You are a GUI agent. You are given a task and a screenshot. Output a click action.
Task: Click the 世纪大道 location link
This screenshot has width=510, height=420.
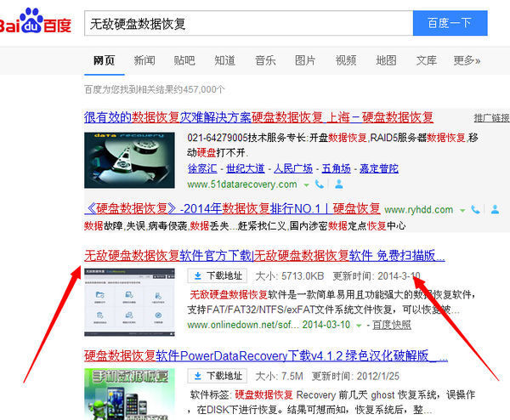pos(246,168)
